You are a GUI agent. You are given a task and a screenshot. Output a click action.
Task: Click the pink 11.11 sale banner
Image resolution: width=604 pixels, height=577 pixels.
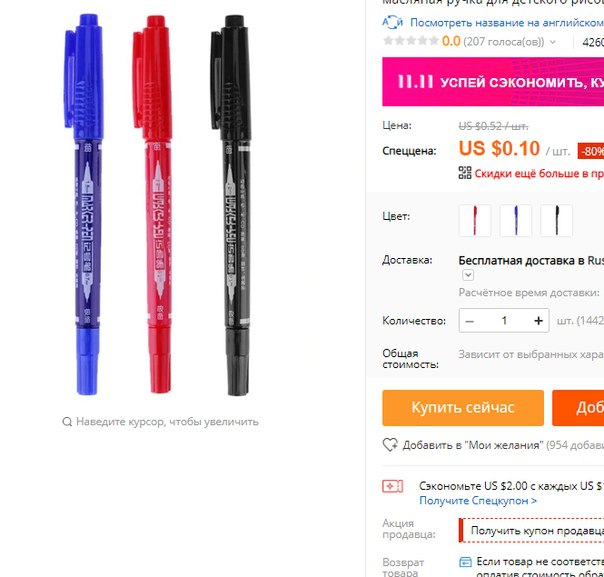493,82
